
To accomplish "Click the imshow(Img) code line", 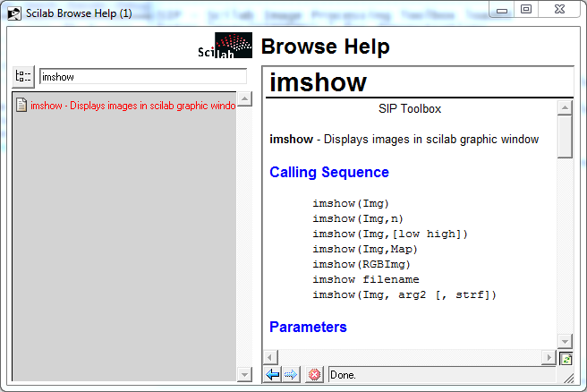I will click(351, 204).
